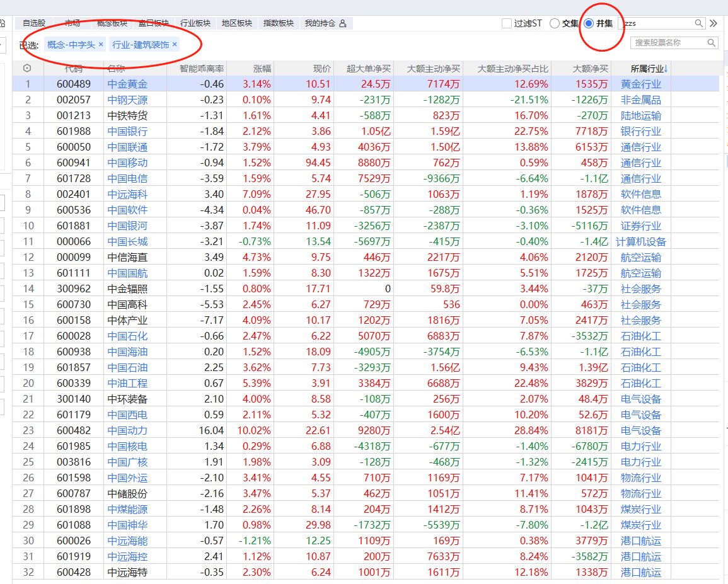Click the 黄金行业 industry link
728x584 pixels.
pos(640,84)
